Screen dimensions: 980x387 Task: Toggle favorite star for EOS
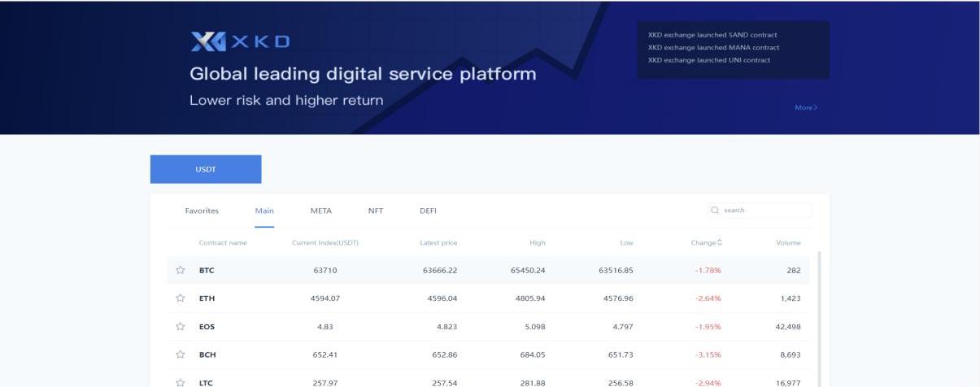point(181,327)
